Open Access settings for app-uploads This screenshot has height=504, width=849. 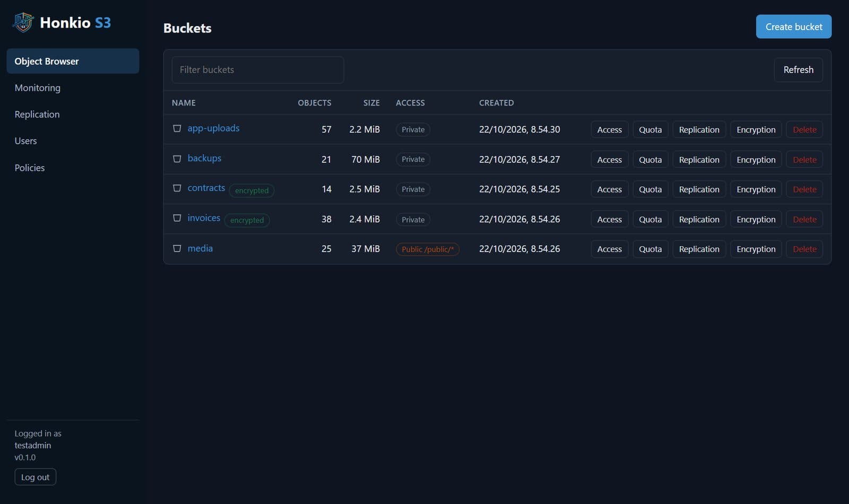(610, 129)
